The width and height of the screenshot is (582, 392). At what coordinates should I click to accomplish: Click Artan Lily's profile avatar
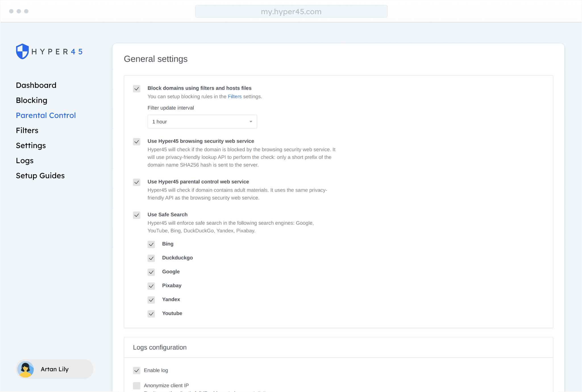point(26,369)
